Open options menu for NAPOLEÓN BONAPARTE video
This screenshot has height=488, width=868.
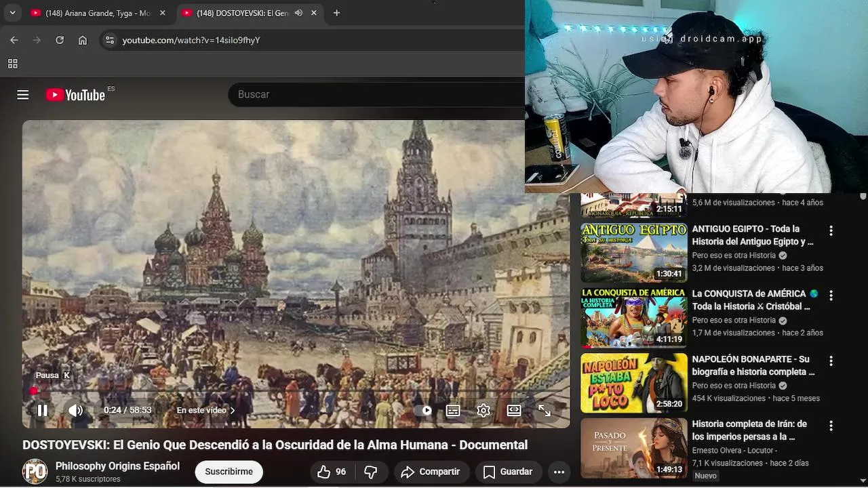[x=831, y=361]
